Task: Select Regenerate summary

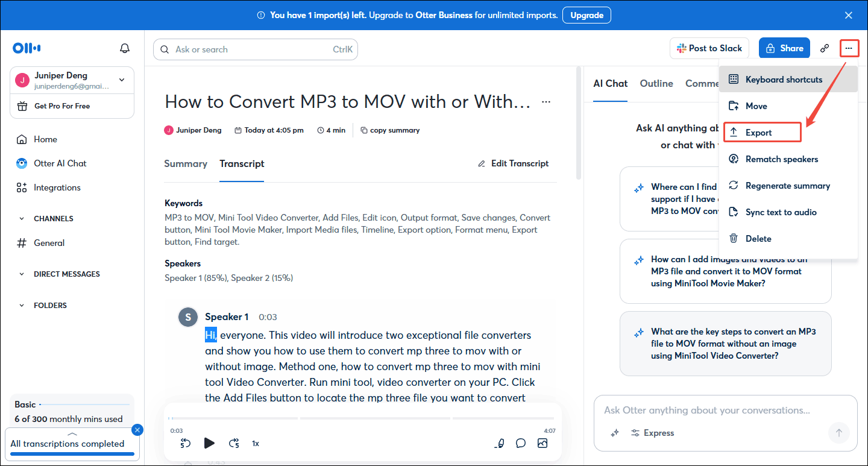Action: click(788, 186)
